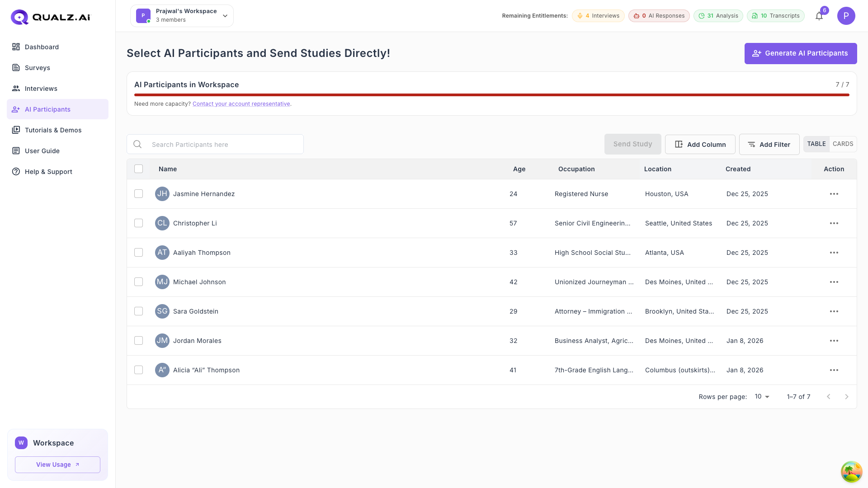Click the palm tree widget icon
Image resolution: width=868 pixels, height=488 pixels.
(851, 472)
